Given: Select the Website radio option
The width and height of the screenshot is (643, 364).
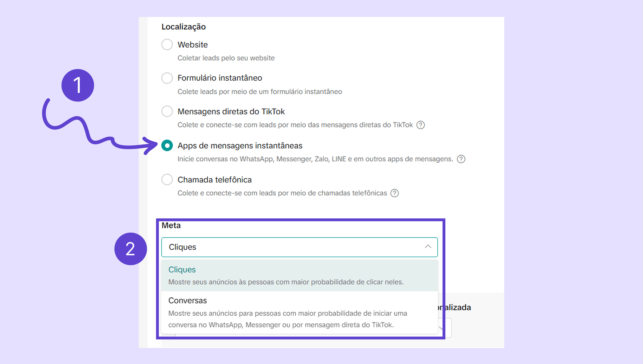Looking at the screenshot, I should (x=167, y=44).
